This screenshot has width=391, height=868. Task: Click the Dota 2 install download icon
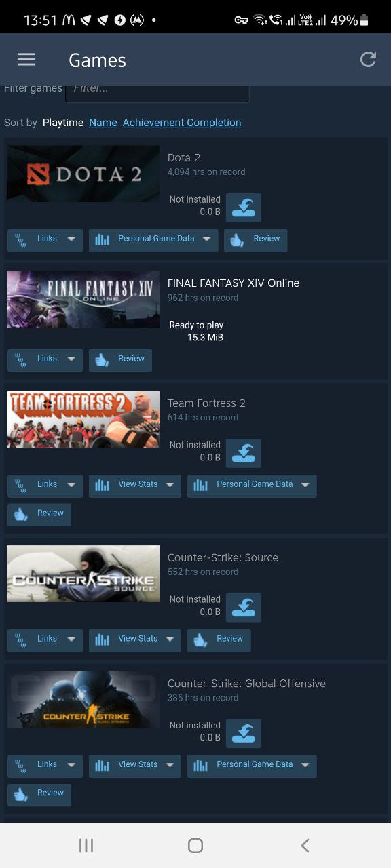243,208
